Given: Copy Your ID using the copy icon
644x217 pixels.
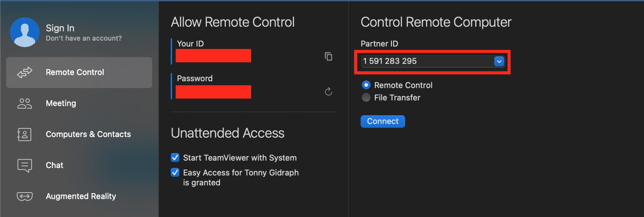Looking at the screenshot, I should [x=328, y=56].
